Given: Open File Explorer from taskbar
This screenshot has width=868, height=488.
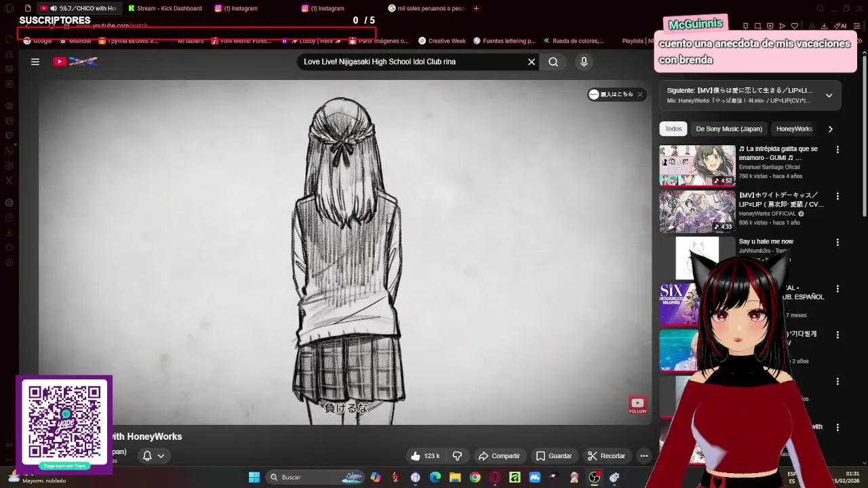Looking at the screenshot, I should click(455, 477).
